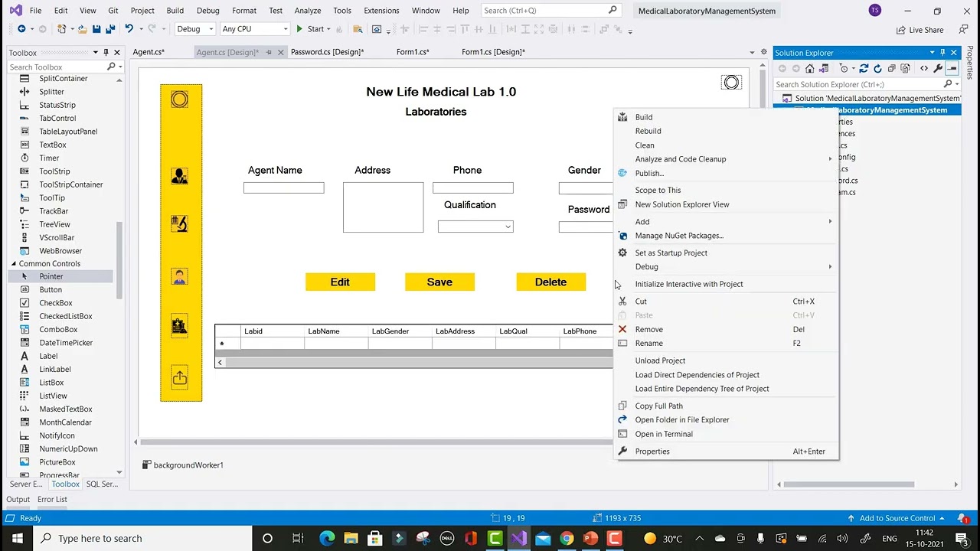Expand Analyze and Code Cleanup submenu
This screenshot has height=551, width=980.
726,159
